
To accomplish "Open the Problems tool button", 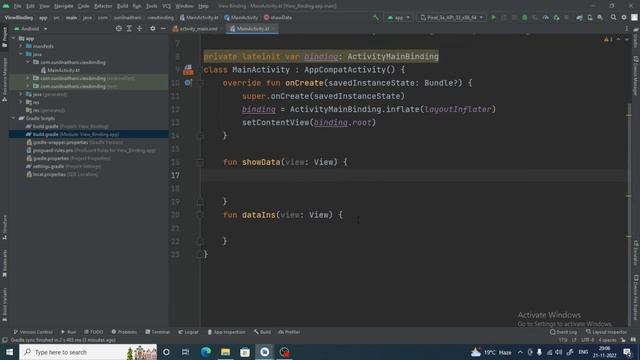I will 124,332.
